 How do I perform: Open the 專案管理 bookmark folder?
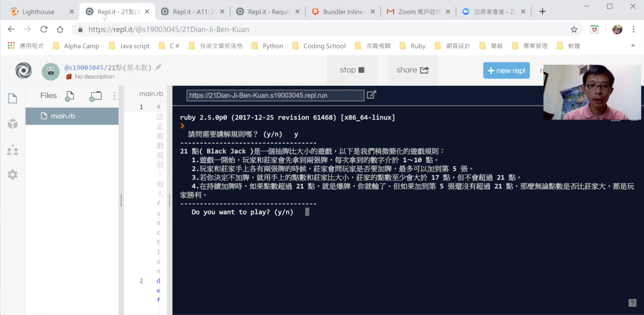(x=530, y=46)
